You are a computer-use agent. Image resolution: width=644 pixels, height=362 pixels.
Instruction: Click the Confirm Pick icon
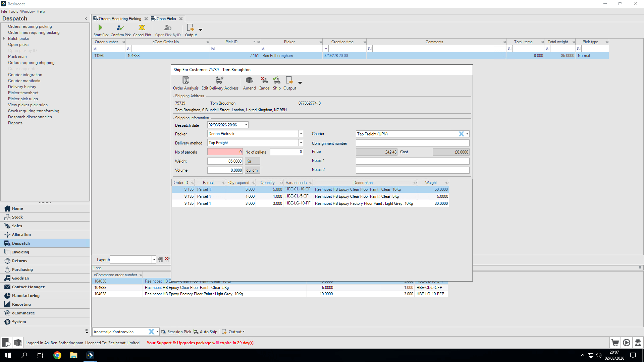(x=120, y=28)
